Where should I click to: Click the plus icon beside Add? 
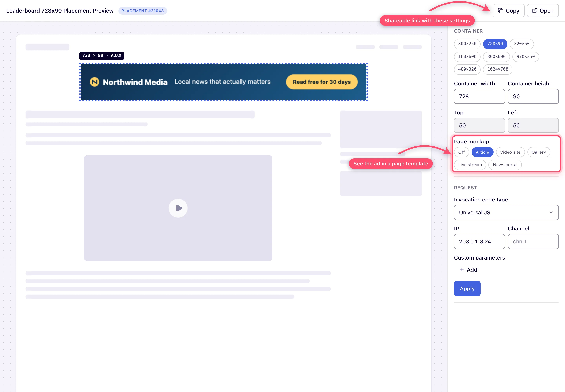(x=462, y=270)
